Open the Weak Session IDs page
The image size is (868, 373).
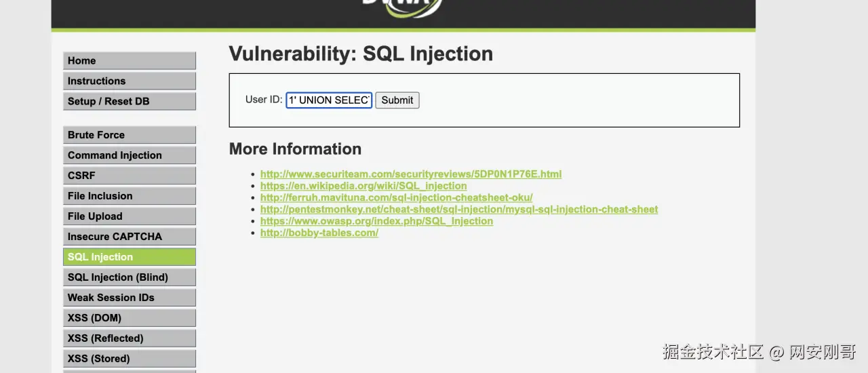(x=129, y=298)
